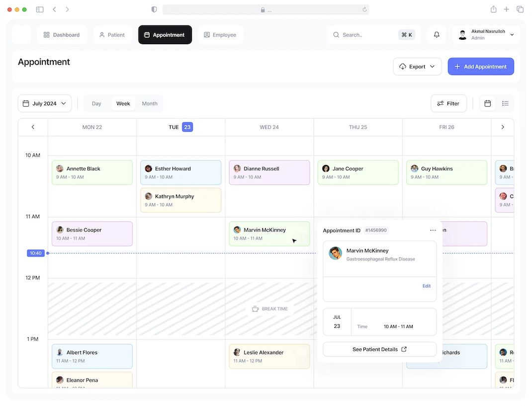Click the browser share icon
The height and width of the screenshot is (406, 532).
click(x=493, y=9)
